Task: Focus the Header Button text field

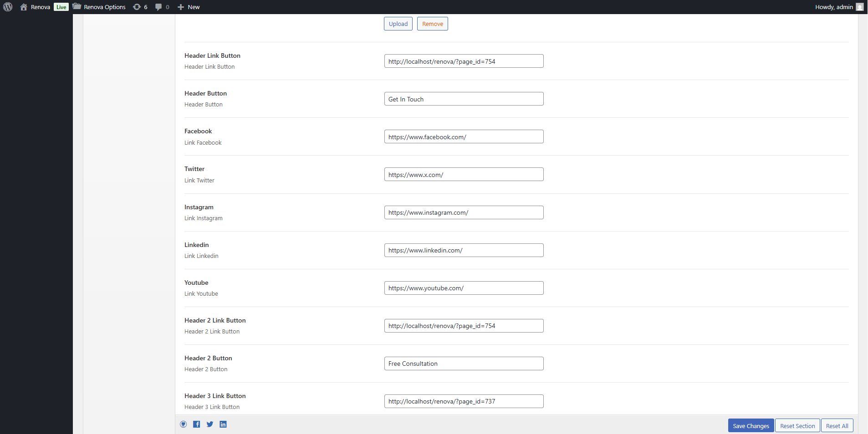Action: tap(464, 99)
